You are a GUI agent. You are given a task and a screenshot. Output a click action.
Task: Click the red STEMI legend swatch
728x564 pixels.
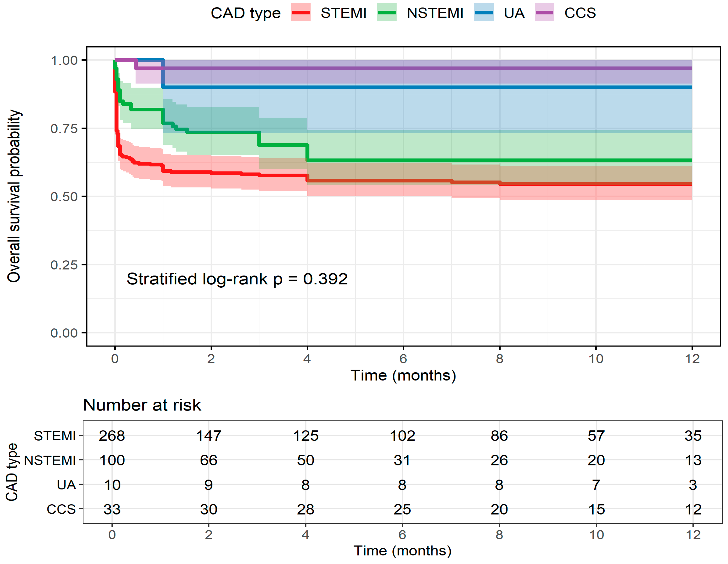(x=300, y=13)
